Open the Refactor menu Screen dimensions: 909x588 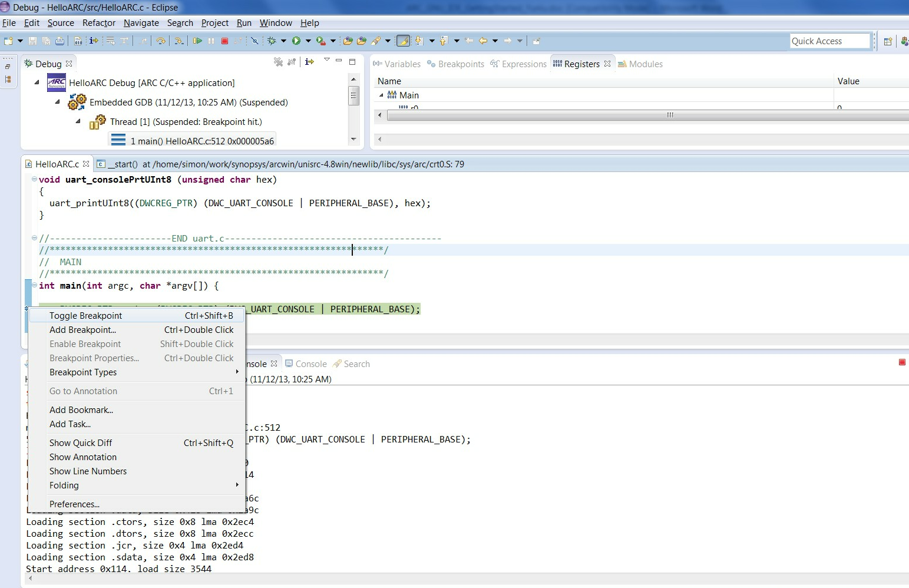point(99,23)
